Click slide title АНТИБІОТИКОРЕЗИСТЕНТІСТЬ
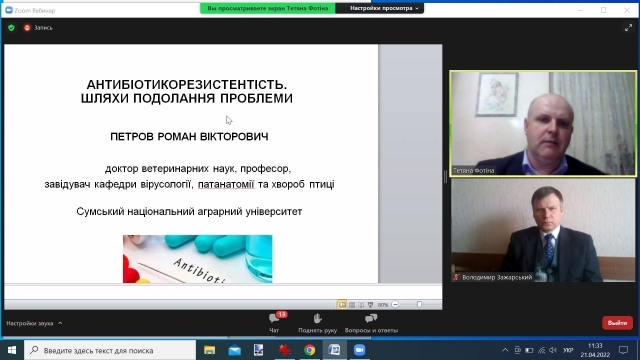 coord(187,84)
